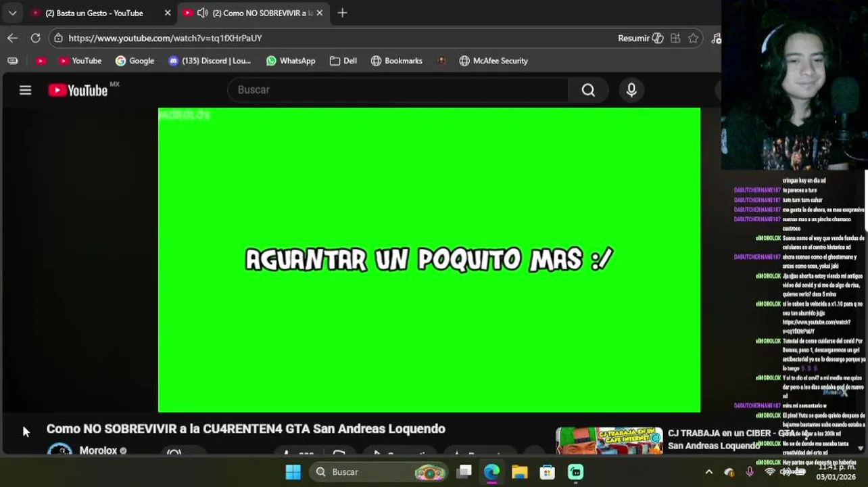
Task: Open new browser tab with plus icon
Action: 342,13
